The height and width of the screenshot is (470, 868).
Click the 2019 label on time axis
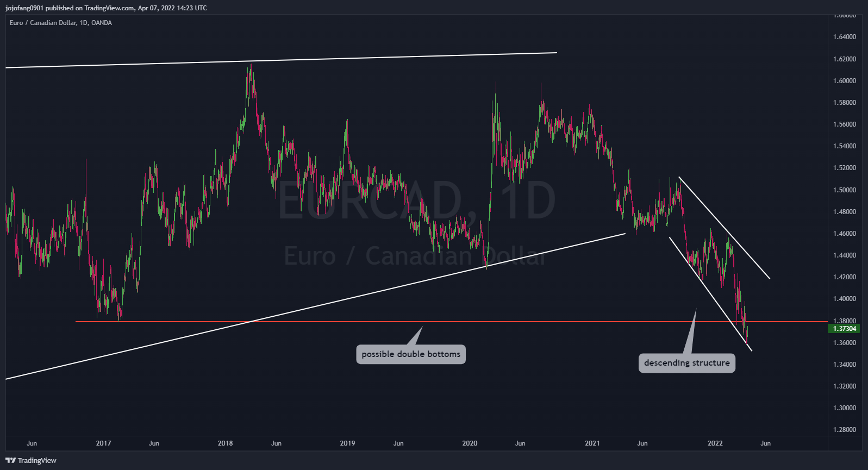click(x=347, y=443)
